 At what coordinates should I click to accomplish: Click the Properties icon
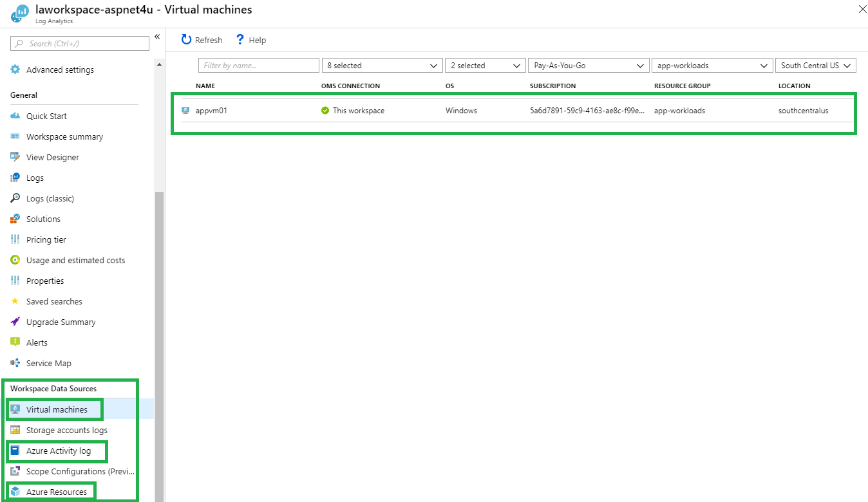[x=15, y=281]
